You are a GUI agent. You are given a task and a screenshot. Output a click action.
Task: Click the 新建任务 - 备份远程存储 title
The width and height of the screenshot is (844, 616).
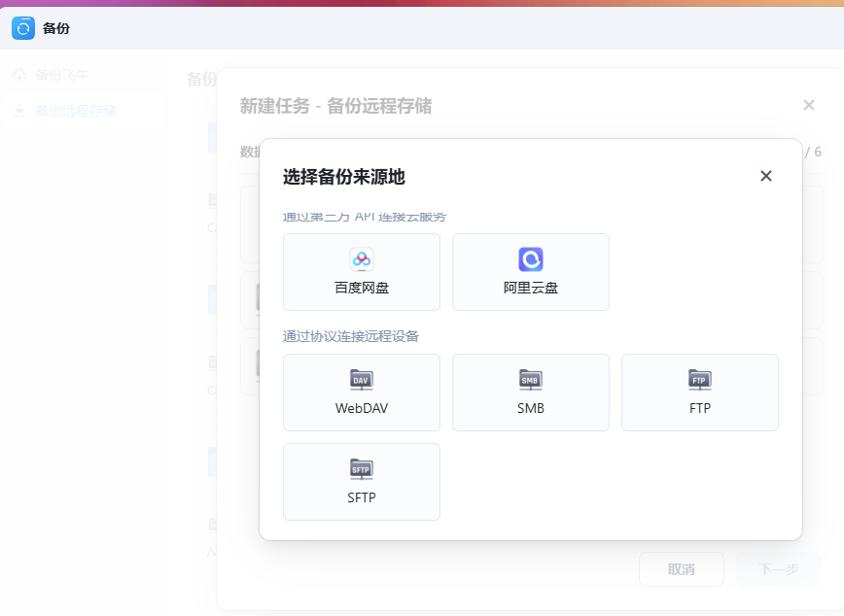pyautogui.click(x=335, y=106)
